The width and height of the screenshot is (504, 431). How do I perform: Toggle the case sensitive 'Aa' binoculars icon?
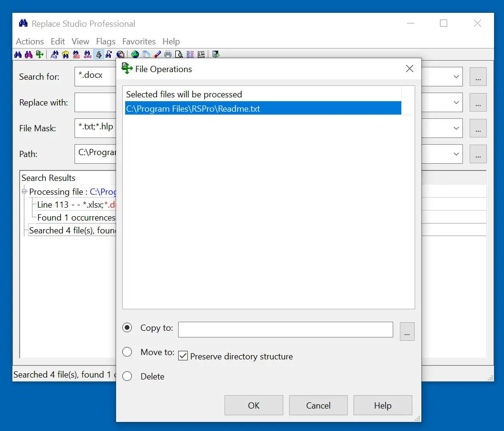[54, 54]
